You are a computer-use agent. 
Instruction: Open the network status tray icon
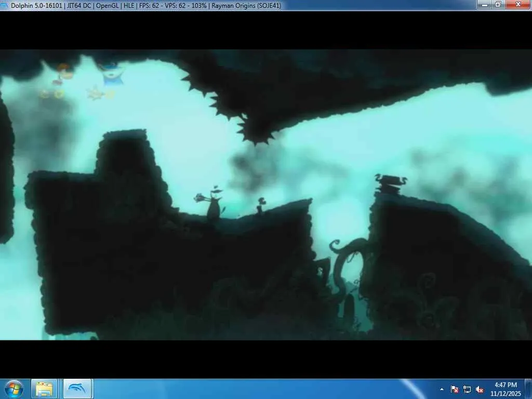tap(467, 389)
